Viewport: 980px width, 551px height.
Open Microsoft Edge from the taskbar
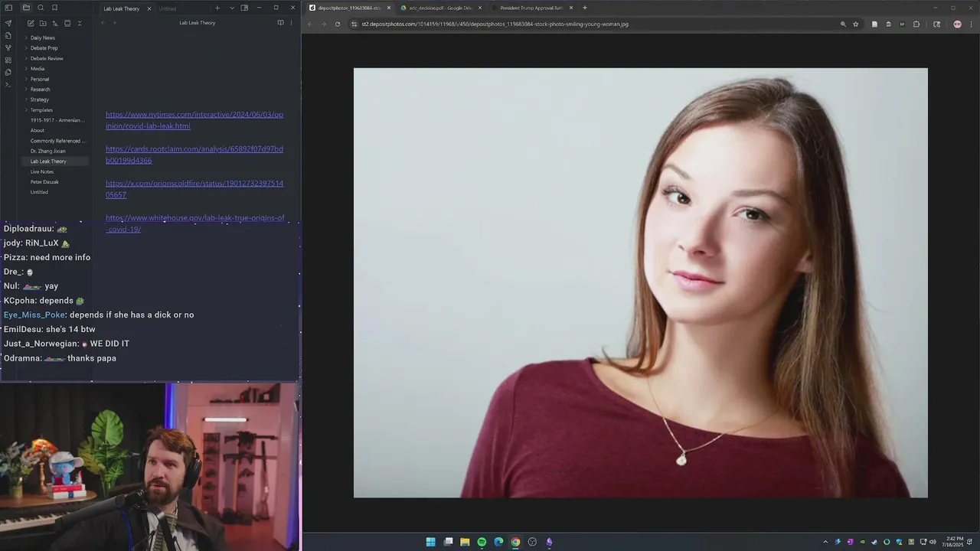(498, 542)
